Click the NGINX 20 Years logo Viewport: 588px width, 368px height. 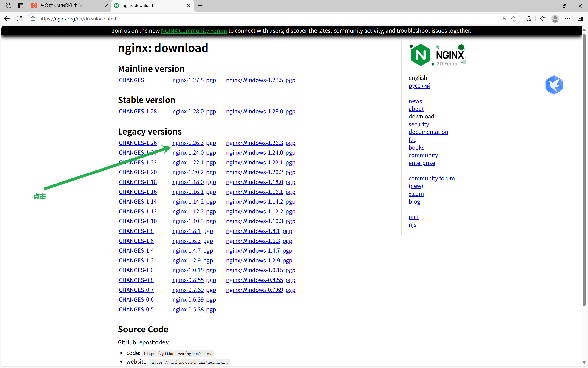click(438, 55)
